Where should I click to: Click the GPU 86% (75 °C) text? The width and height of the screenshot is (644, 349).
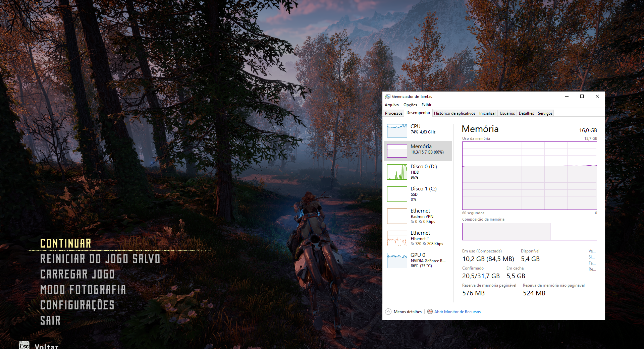421,266
